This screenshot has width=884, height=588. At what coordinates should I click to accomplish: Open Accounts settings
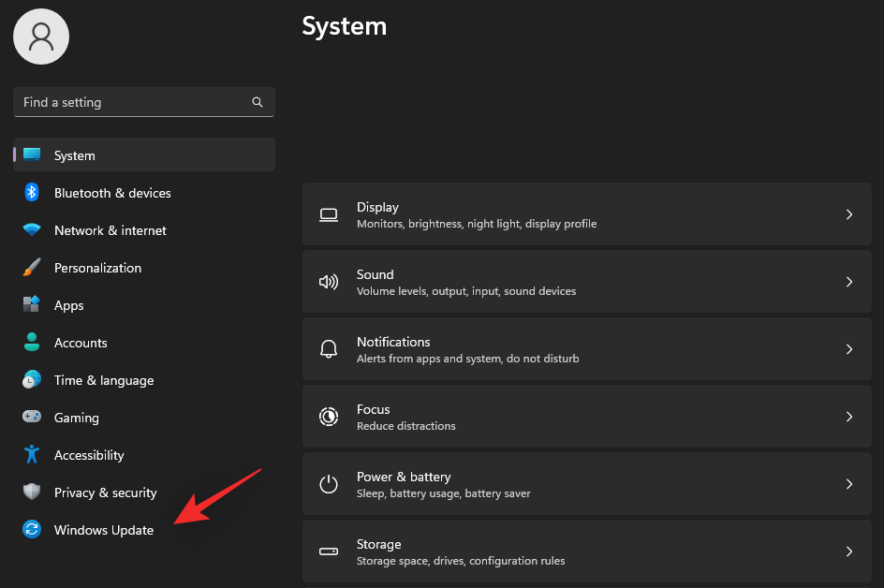(81, 343)
